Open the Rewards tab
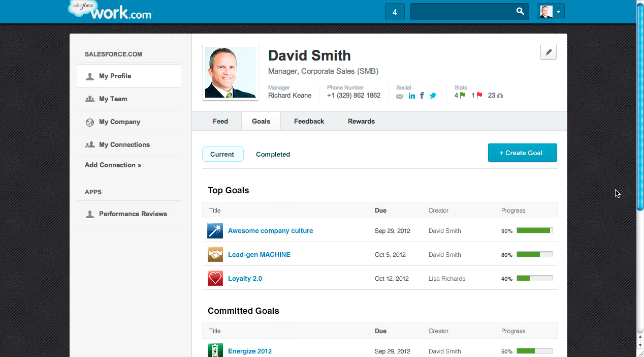 click(x=361, y=122)
